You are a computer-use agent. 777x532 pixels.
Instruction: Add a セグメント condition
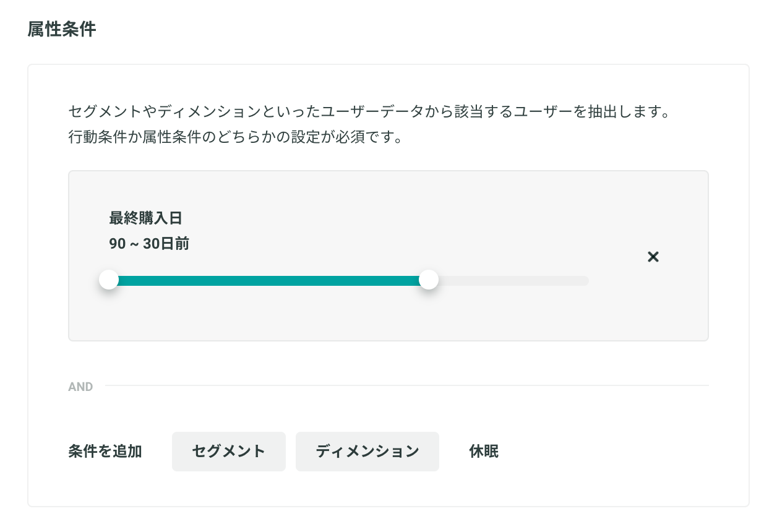[229, 452]
